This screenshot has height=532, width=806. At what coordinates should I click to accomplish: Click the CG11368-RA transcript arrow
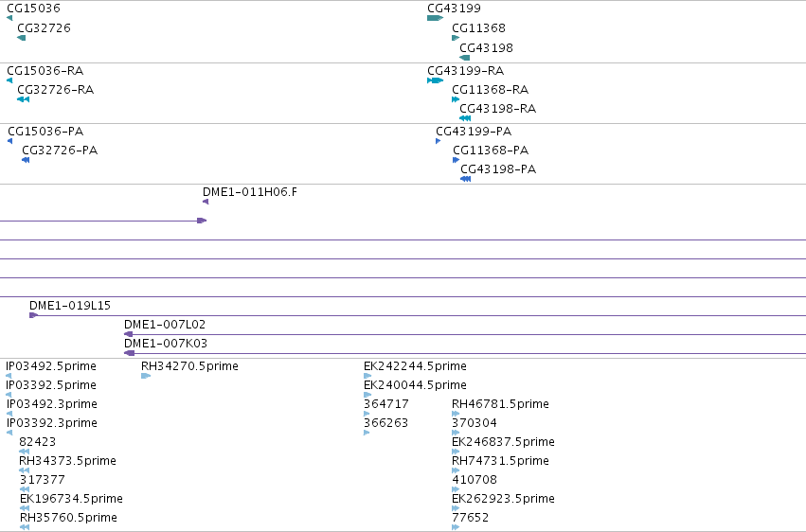pos(456,99)
